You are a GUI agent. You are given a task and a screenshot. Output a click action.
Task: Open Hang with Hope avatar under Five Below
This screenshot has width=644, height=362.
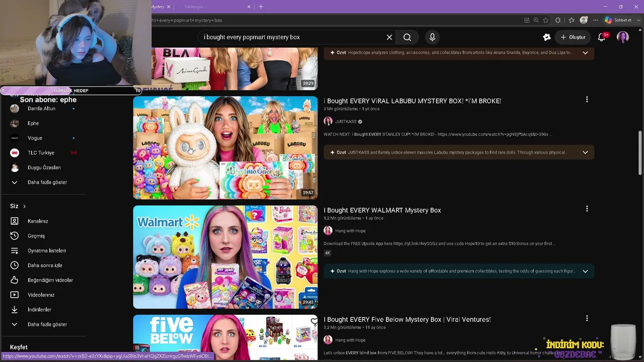pyautogui.click(x=328, y=340)
